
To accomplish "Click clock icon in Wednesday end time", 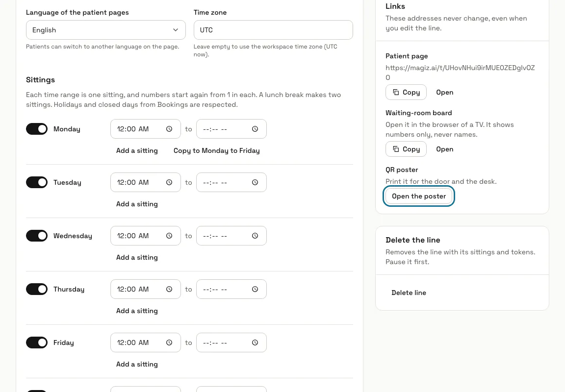I will (x=255, y=236).
